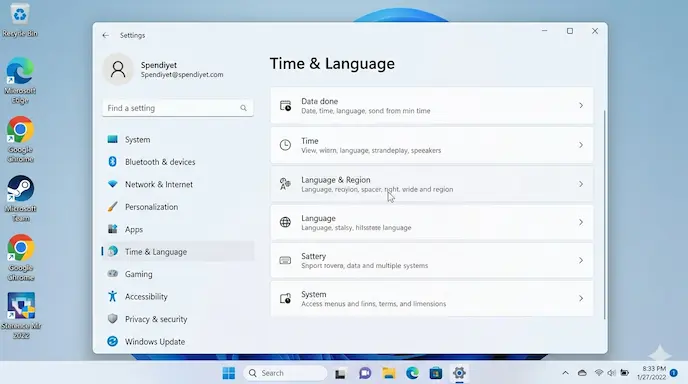Click the System monitor icon in sidebar
688x384 pixels.
[113, 139]
